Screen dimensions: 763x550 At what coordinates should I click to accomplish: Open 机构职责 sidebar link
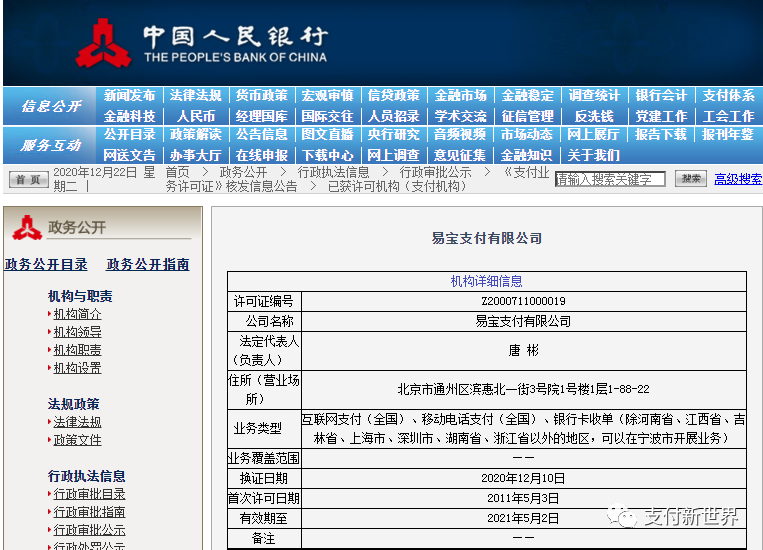[x=77, y=350]
